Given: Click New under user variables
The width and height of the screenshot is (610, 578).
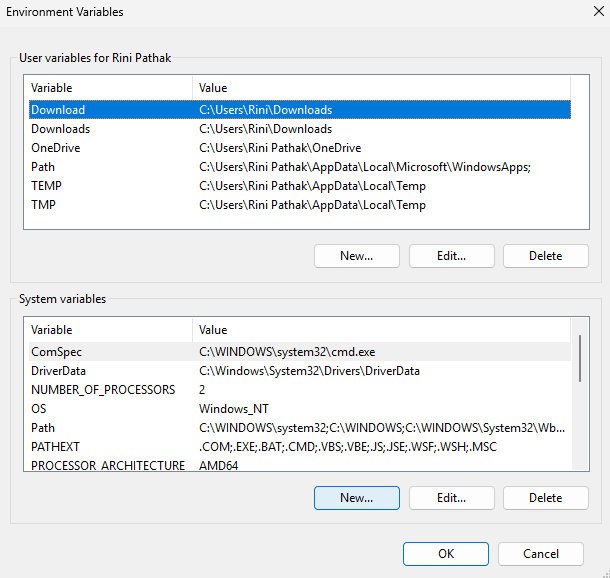Looking at the screenshot, I should 356,256.
